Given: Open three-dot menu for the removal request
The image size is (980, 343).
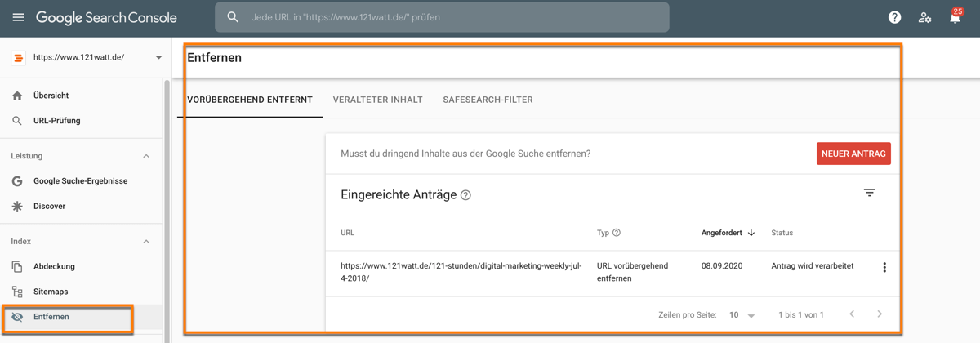Looking at the screenshot, I should click(884, 267).
